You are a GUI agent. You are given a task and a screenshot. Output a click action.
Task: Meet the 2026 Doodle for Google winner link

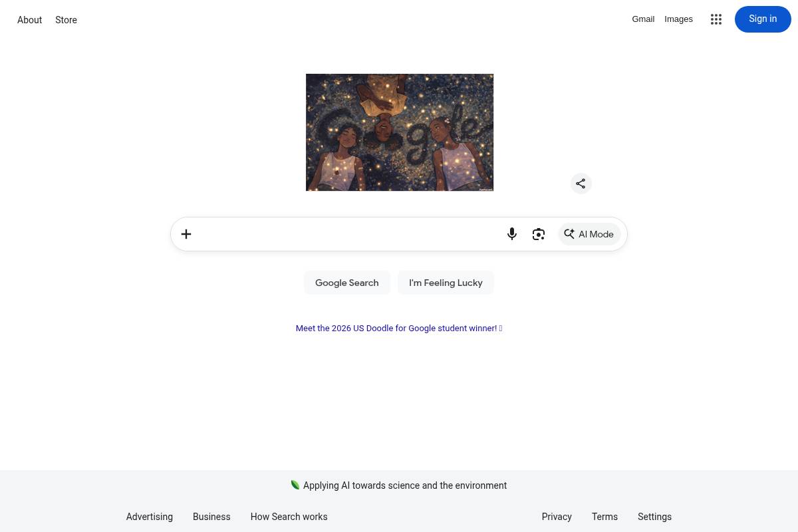[399, 329]
